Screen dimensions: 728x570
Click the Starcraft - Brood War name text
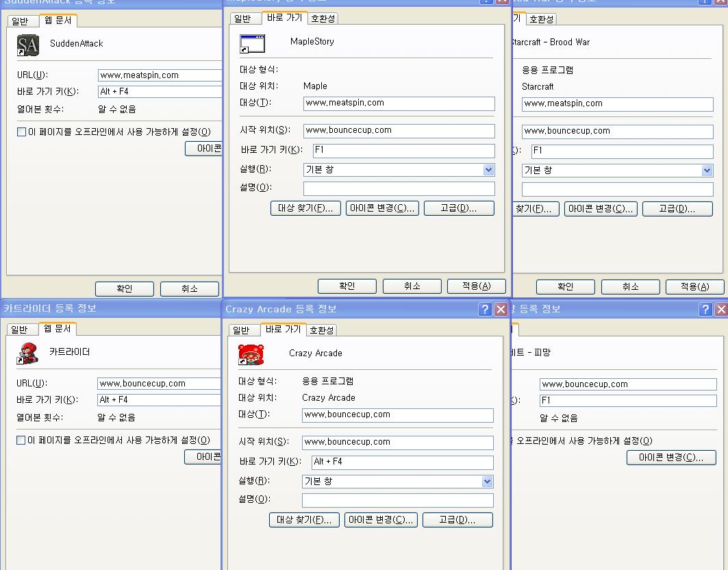click(551, 42)
